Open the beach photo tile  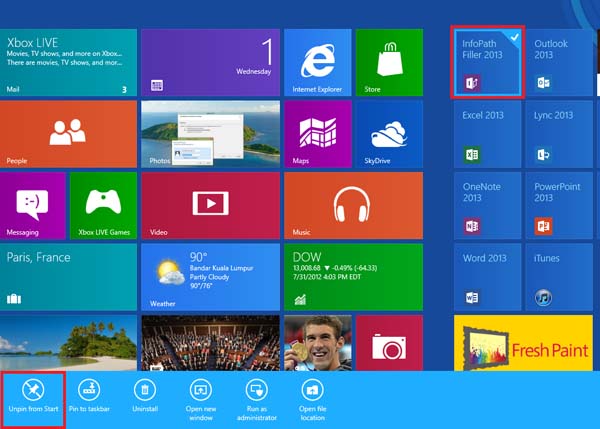coord(68,343)
